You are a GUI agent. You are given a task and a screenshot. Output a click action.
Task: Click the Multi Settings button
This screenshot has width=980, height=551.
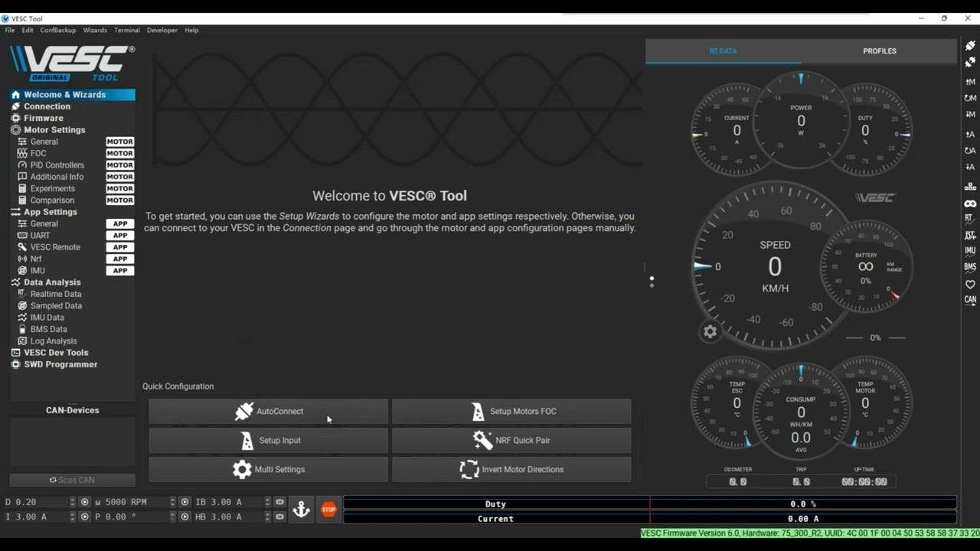point(269,469)
